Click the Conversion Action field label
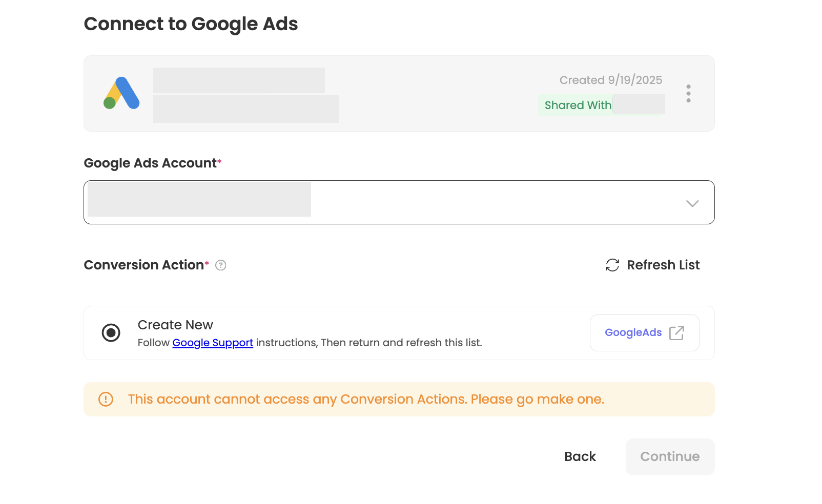Viewport: 822px width, 504px height. [x=143, y=265]
